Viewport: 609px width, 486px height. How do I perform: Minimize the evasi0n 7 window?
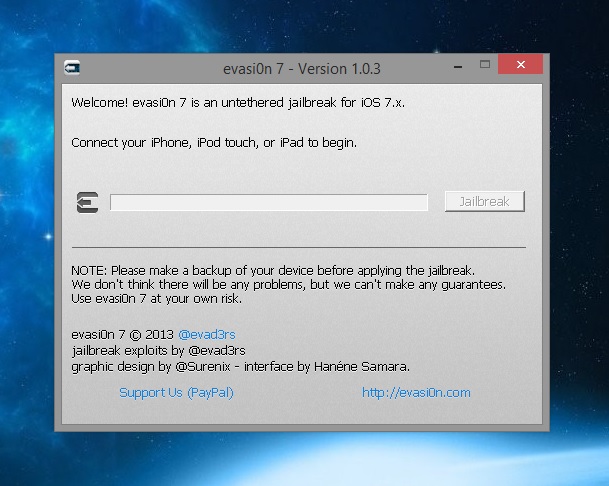[x=458, y=65]
